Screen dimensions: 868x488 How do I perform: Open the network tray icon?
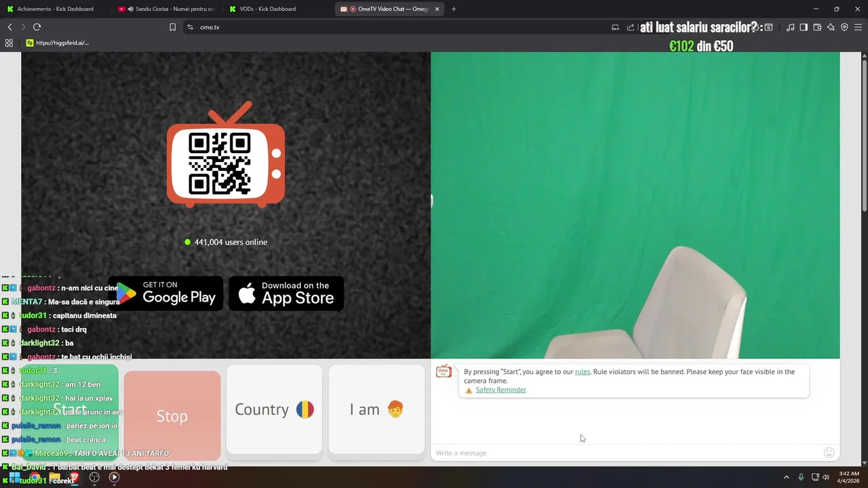pos(815,477)
